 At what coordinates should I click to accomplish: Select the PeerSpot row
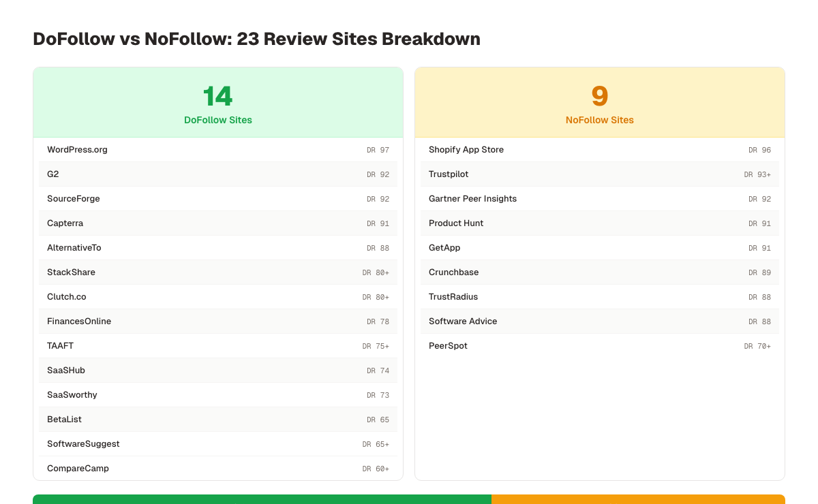point(600,346)
